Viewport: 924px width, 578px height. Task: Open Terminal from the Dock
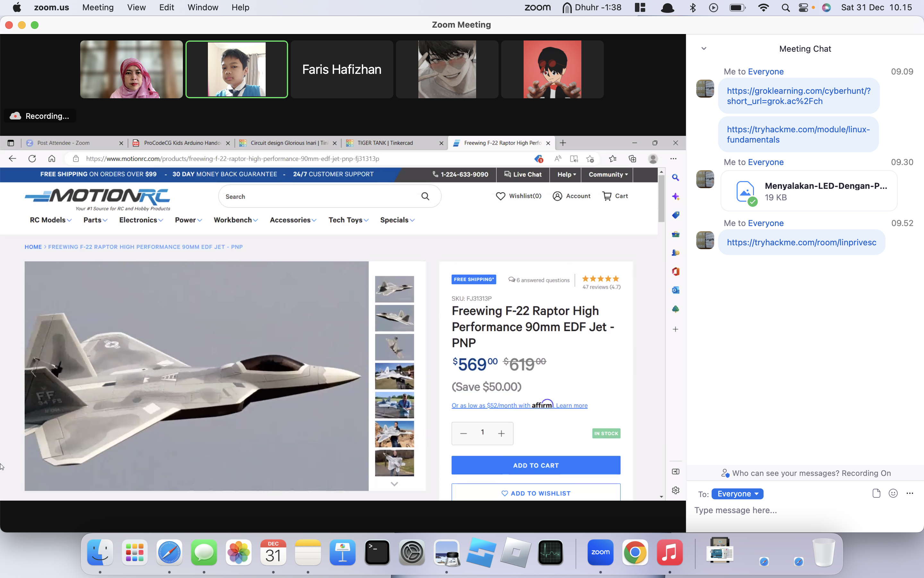pos(377,552)
